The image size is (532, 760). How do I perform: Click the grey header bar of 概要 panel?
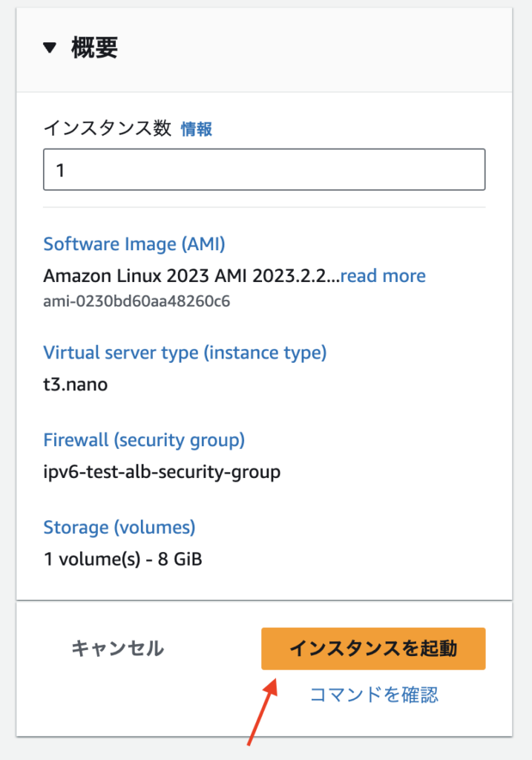point(264,50)
